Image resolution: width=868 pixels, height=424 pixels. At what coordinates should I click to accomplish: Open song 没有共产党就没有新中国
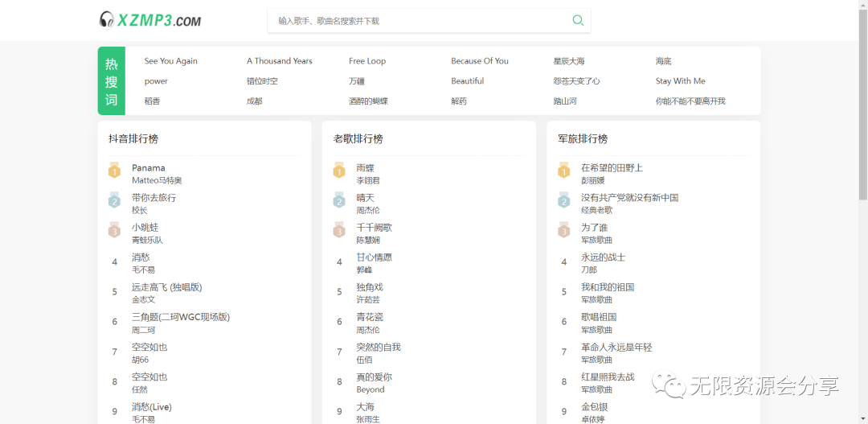pos(630,197)
